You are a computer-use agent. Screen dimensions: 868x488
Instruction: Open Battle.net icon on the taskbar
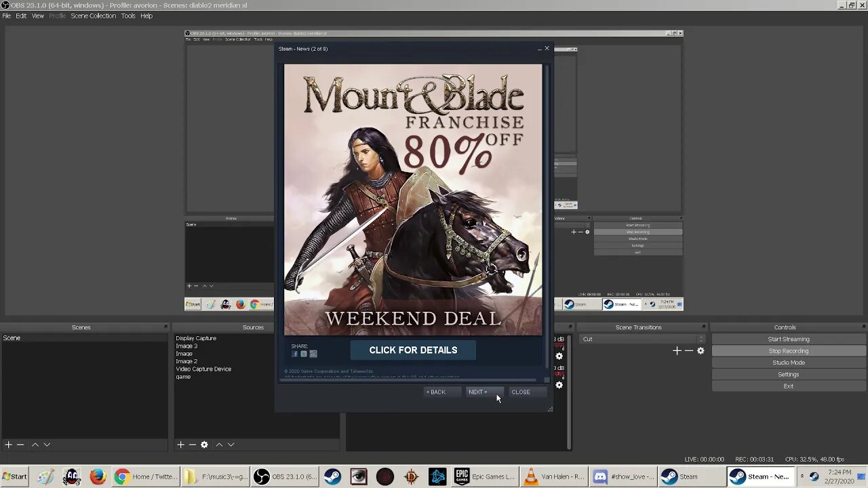coord(437,476)
